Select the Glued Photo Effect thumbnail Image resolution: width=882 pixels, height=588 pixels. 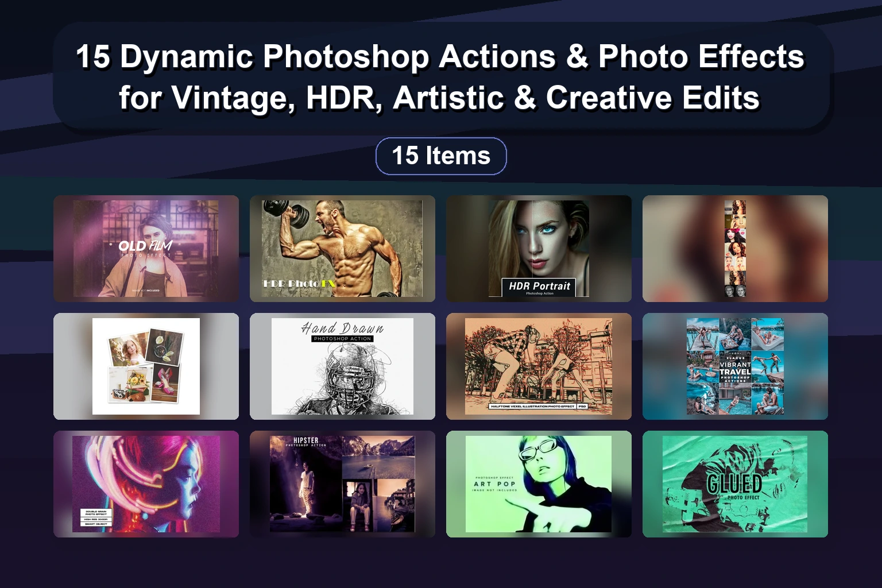click(x=735, y=484)
